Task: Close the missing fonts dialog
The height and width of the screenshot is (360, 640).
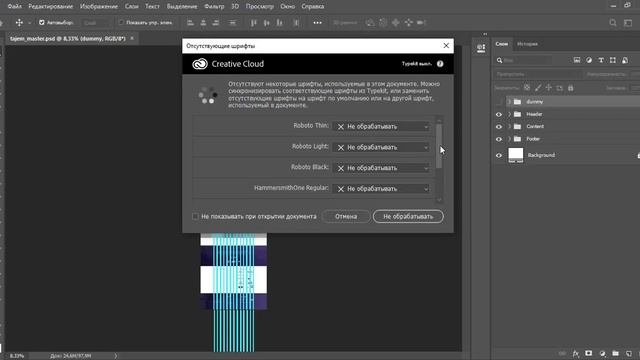Action: pos(446,46)
